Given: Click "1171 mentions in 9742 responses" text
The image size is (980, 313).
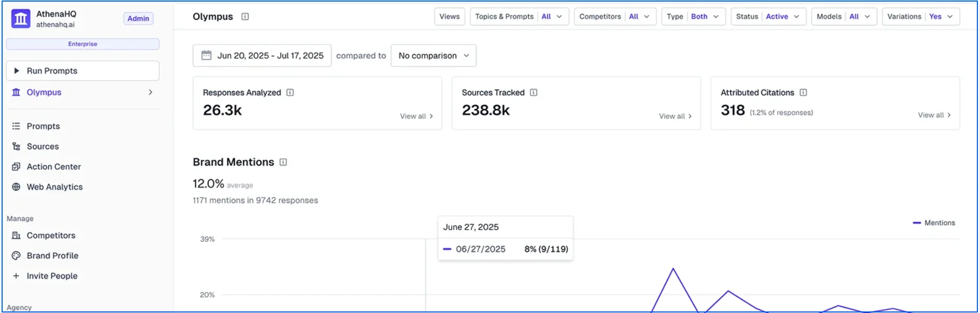Looking at the screenshot, I should (255, 200).
